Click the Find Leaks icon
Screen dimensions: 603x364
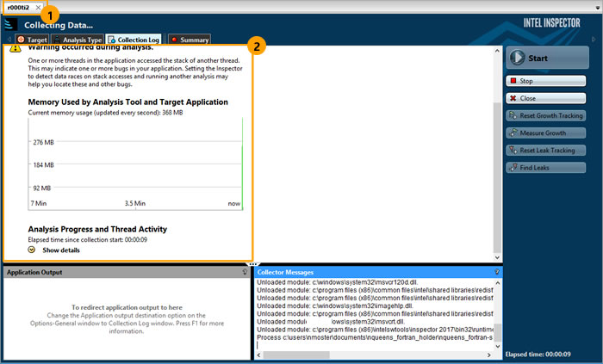(x=513, y=168)
